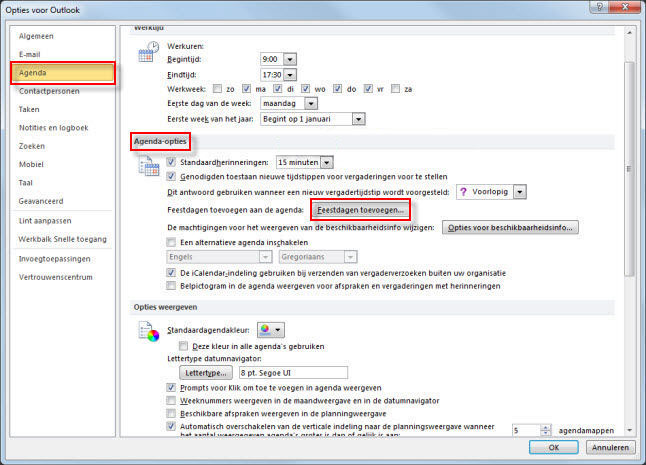The height and width of the screenshot is (465, 646).
Task: Toggle the di workweek checkbox
Action: click(x=278, y=89)
